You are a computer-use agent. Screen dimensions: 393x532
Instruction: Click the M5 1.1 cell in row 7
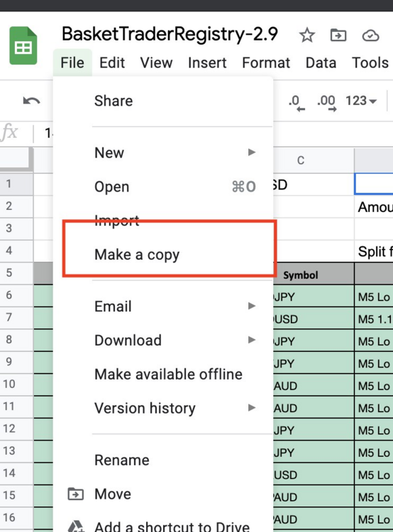(x=374, y=319)
